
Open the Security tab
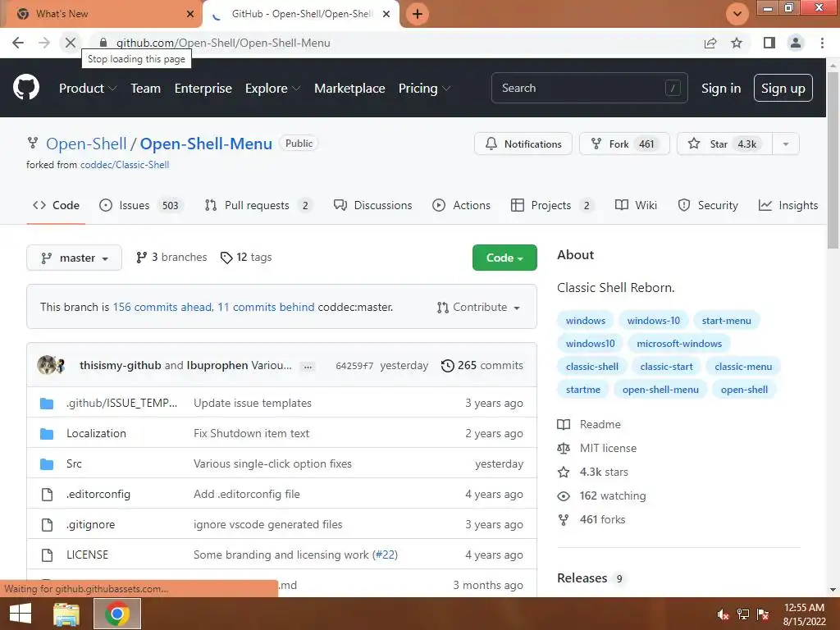tap(708, 205)
